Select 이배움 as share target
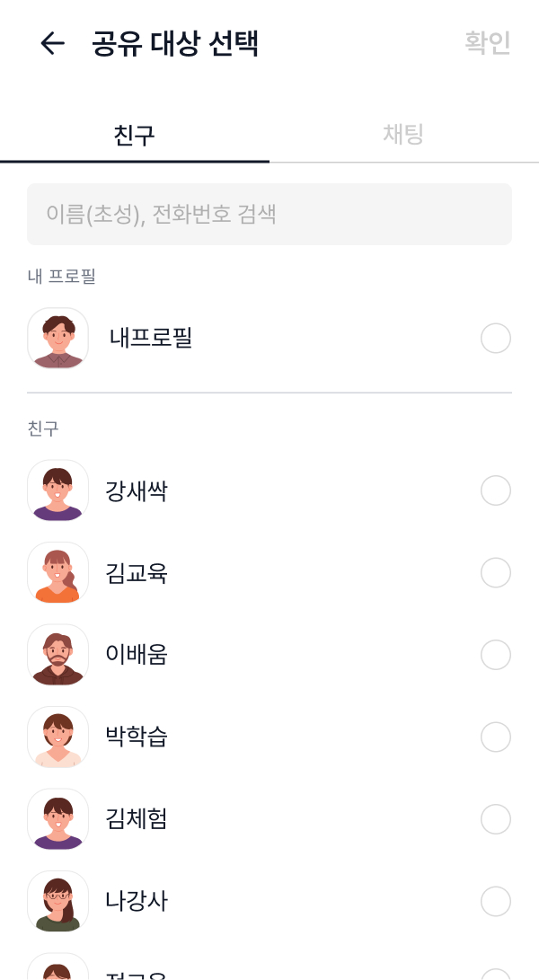The height and width of the screenshot is (980, 539). (x=496, y=655)
